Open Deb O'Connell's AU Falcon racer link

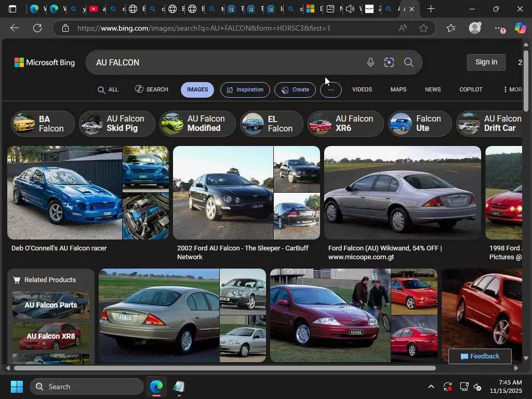coord(59,248)
